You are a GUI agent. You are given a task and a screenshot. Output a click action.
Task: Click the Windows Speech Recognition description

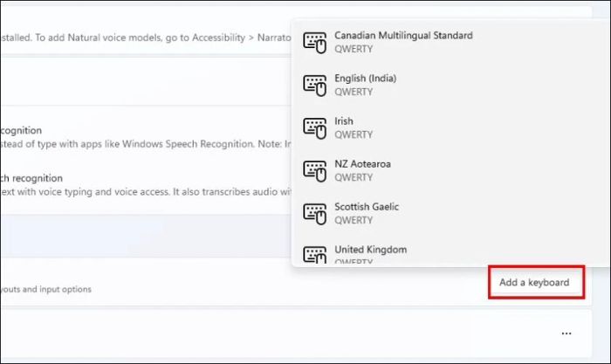(146, 144)
